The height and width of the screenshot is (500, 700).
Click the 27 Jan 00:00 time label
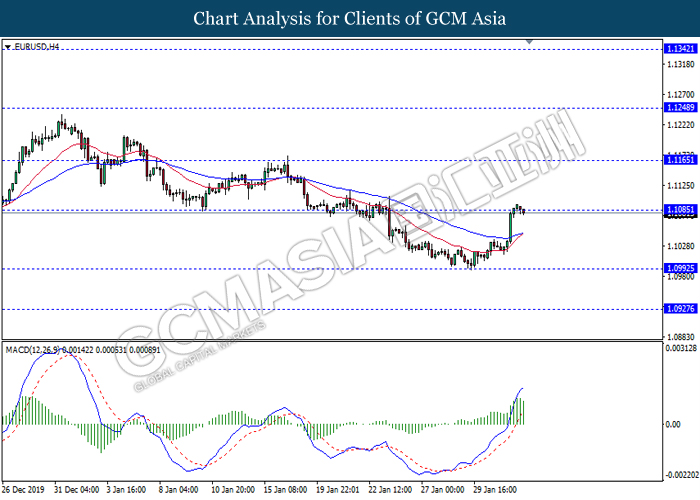pyautogui.click(x=442, y=490)
